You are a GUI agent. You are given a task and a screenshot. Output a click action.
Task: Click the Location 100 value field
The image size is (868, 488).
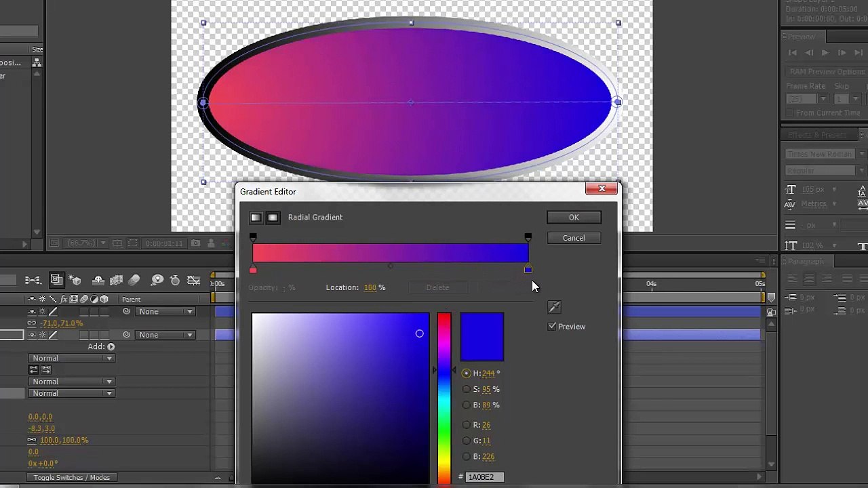click(370, 288)
